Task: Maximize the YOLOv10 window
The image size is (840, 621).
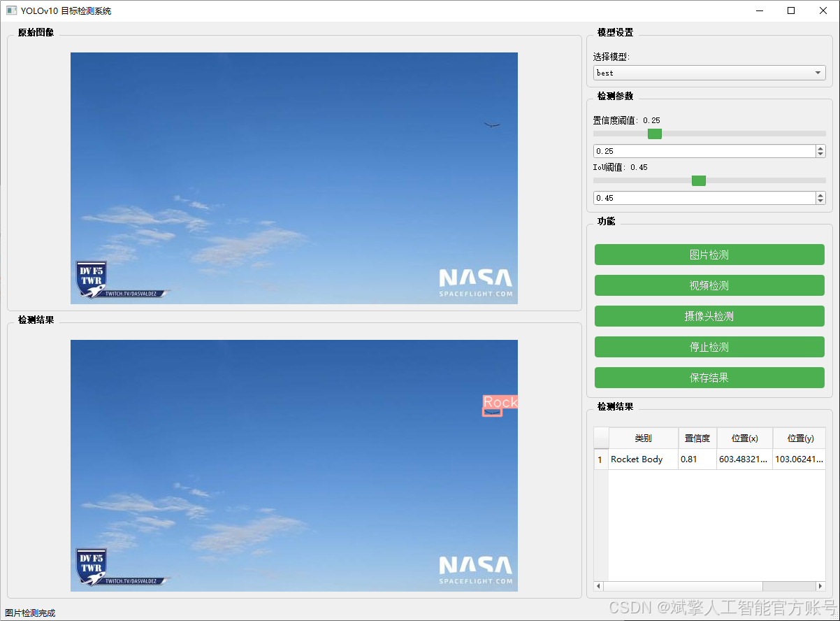Action: click(791, 10)
